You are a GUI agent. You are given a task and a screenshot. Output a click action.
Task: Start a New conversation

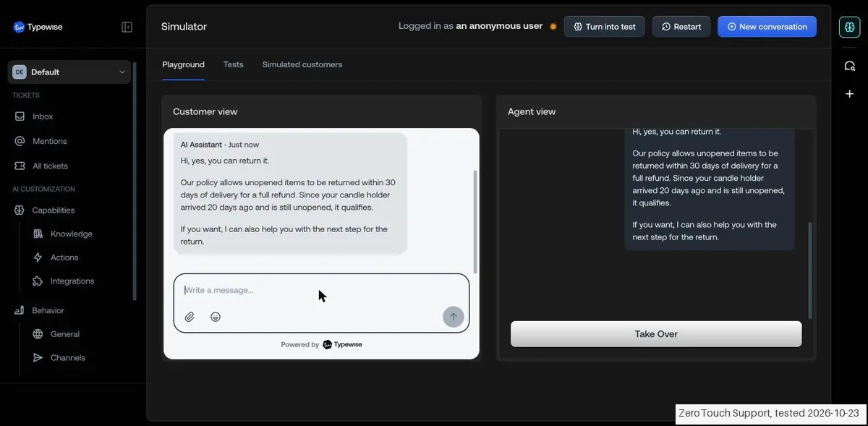pyautogui.click(x=767, y=27)
